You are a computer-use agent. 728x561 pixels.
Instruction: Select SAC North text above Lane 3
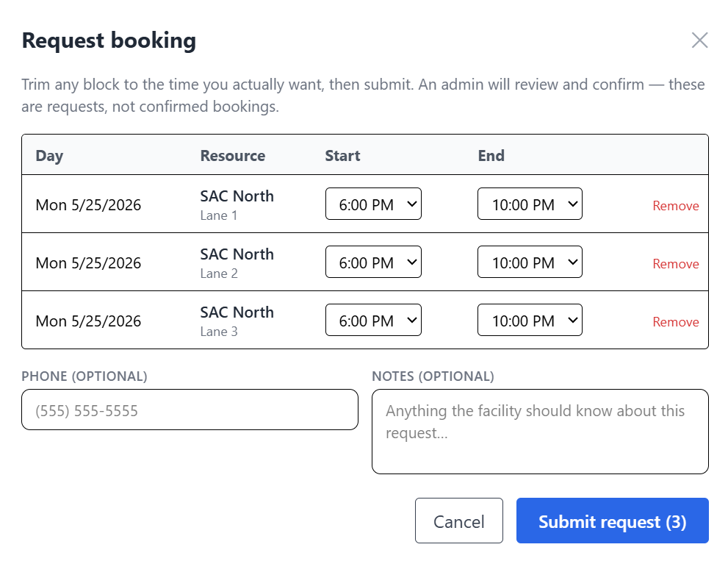(x=237, y=312)
